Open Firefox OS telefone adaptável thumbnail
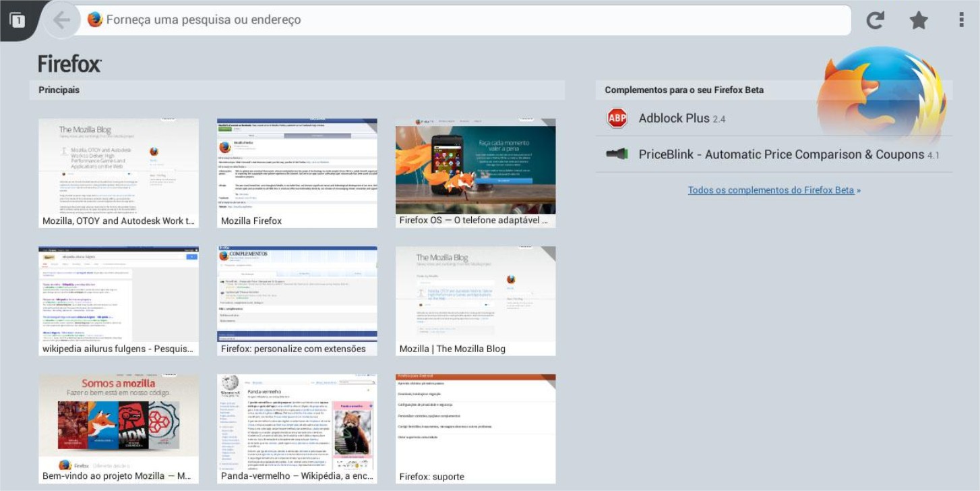This screenshot has height=491, width=980. coord(475,173)
